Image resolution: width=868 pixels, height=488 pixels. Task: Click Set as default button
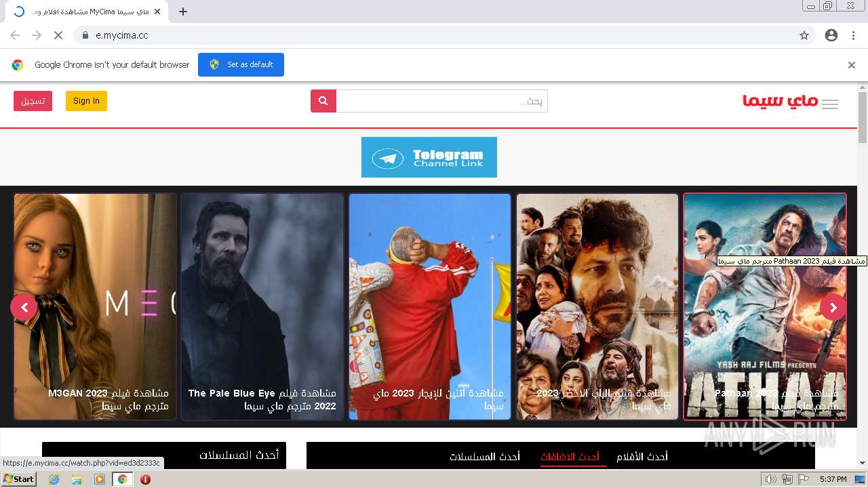point(241,65)
